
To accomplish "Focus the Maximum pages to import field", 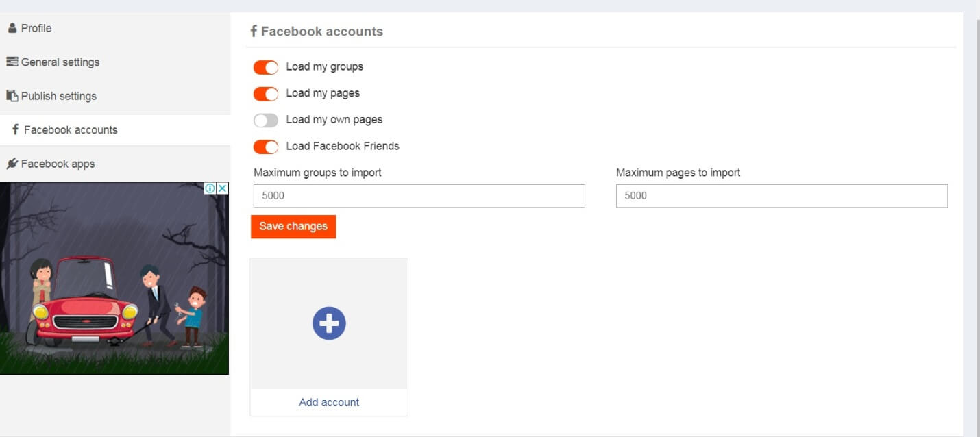I will coord(782,195).
